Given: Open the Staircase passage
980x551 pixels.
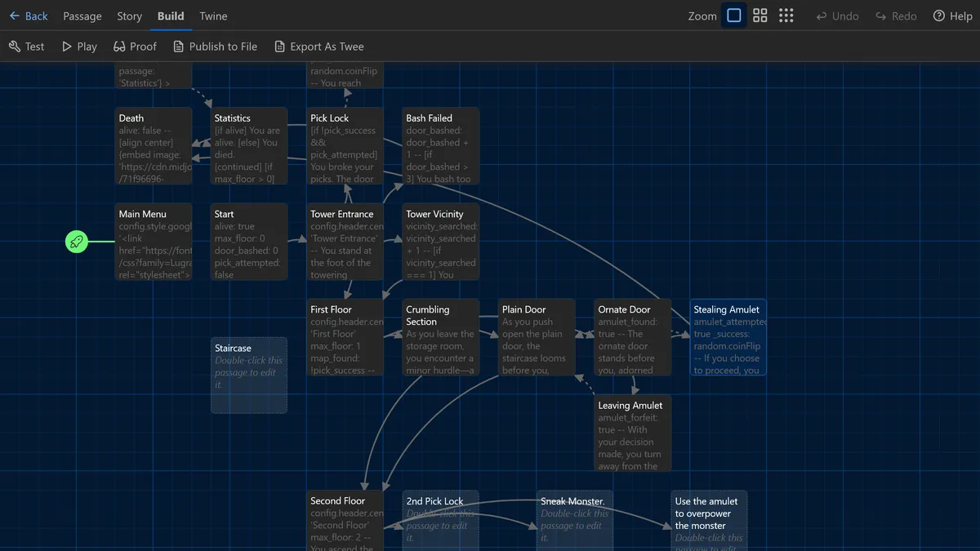Looking at the screenshot, I should click(x=249, y=374).
